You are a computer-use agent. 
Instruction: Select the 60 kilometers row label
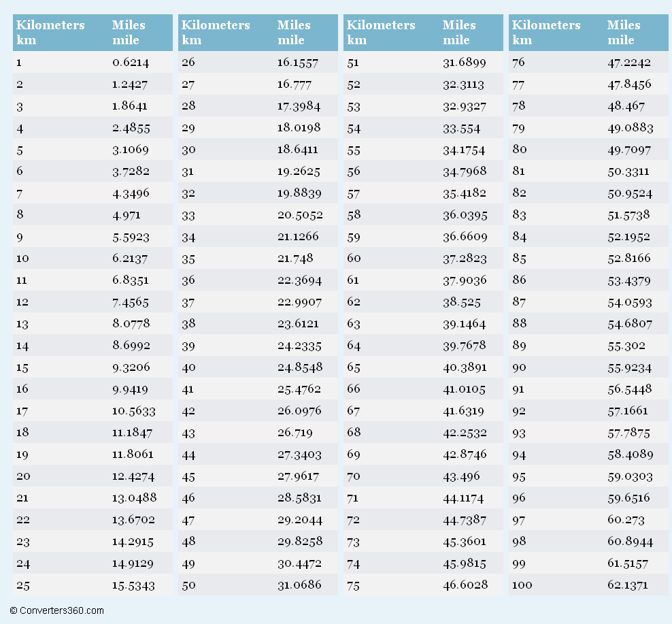[354, 259]
